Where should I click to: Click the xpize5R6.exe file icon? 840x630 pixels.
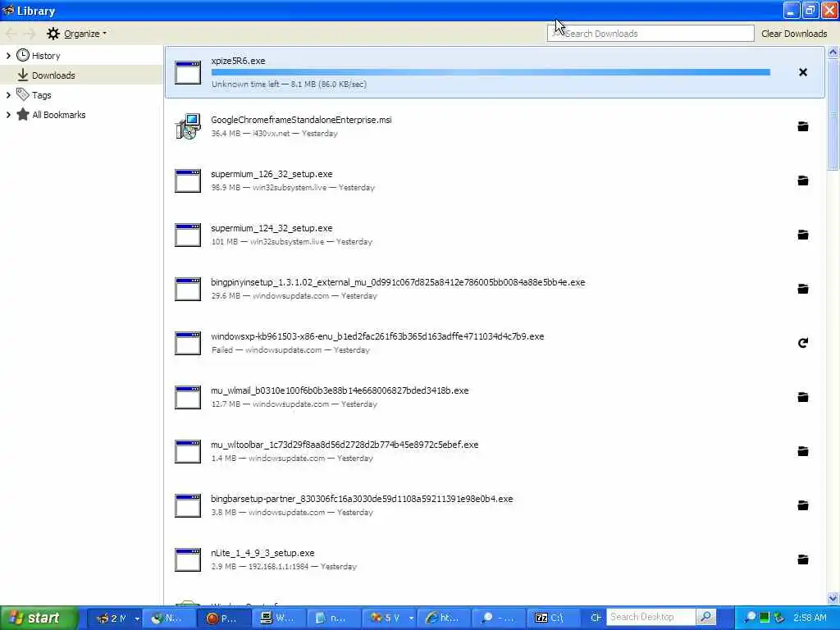(188, 72)
